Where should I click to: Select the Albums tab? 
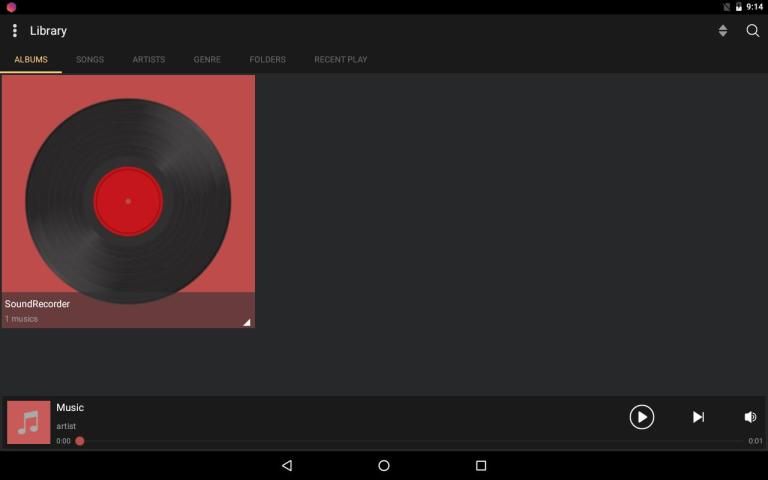coord(31,60)
